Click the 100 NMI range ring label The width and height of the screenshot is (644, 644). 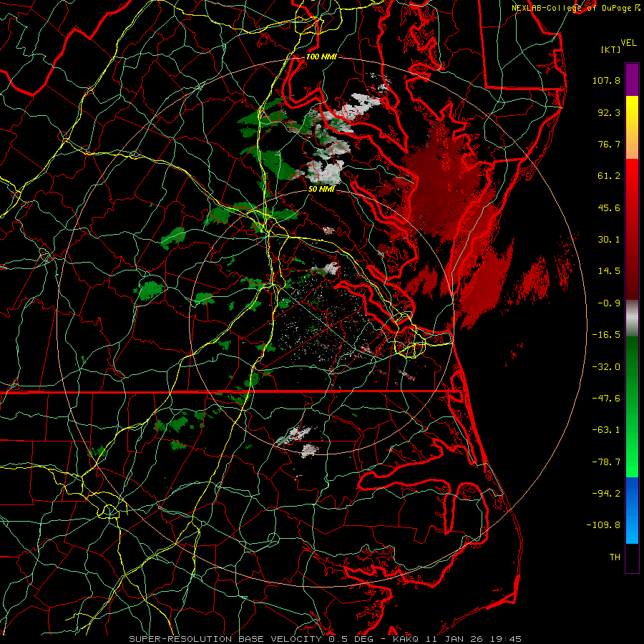[321, 57]
